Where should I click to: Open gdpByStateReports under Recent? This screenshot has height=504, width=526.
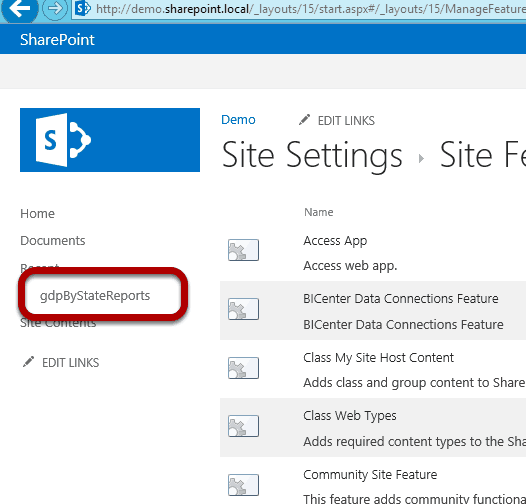[x=95, y=296]
